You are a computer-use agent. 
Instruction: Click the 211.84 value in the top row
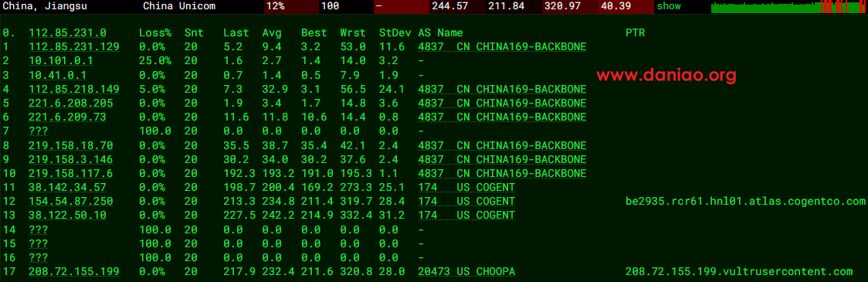pyautogui.click(x=507, y=7)
